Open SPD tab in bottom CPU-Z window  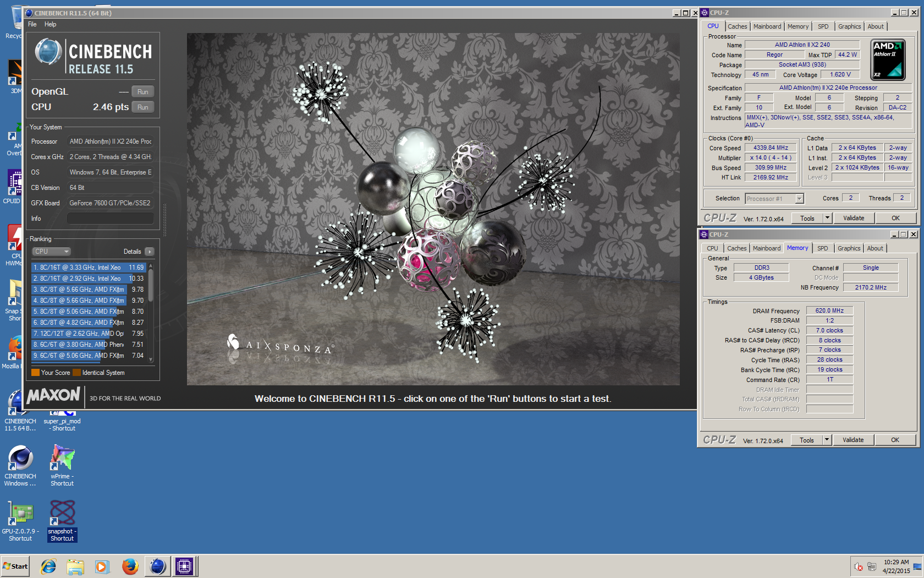822,248
